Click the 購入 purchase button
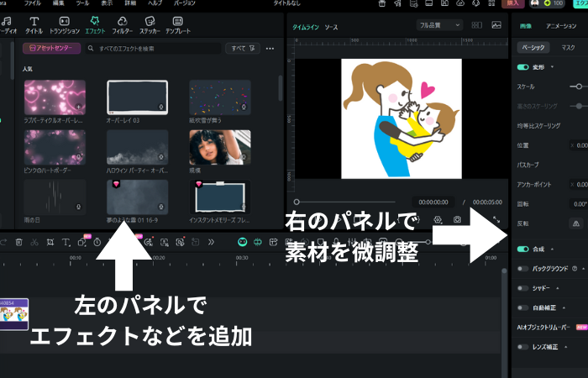Image resolution: width=588 pixels, height=378 pixels. [x=513, y=3]
